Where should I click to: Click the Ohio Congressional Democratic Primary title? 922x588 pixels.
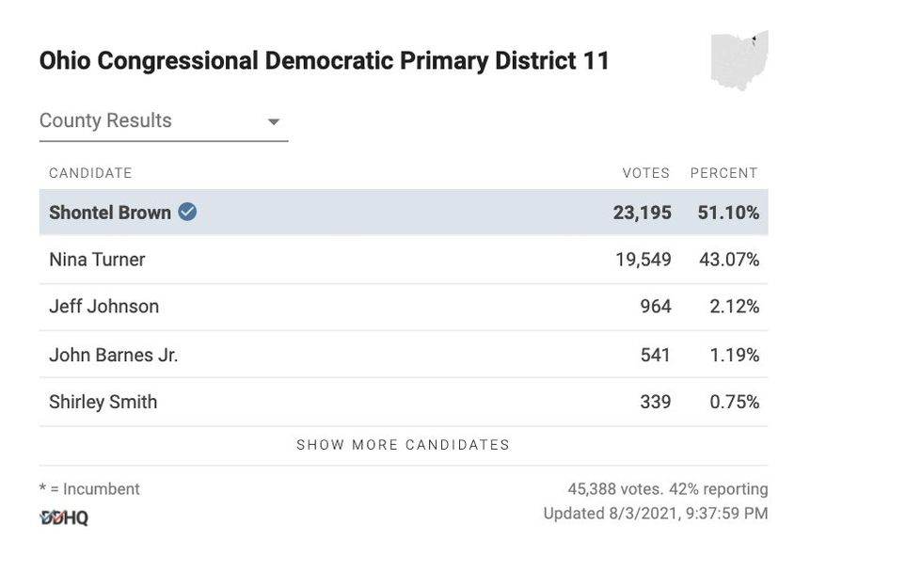pyautogui.click(x=325, y=61)
